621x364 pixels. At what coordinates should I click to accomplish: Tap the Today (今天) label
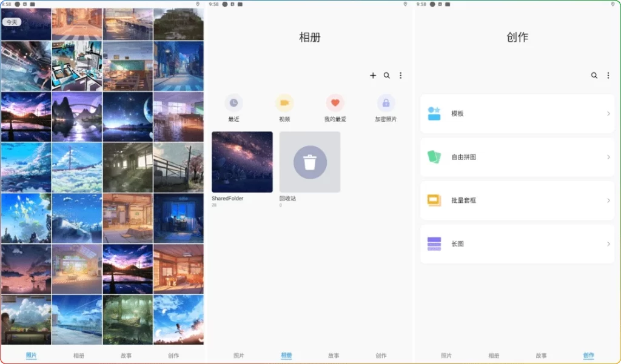[x=12, y=22]
